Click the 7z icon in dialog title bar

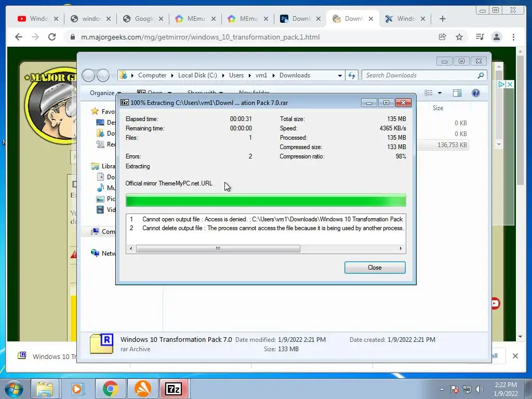(125, 102)
